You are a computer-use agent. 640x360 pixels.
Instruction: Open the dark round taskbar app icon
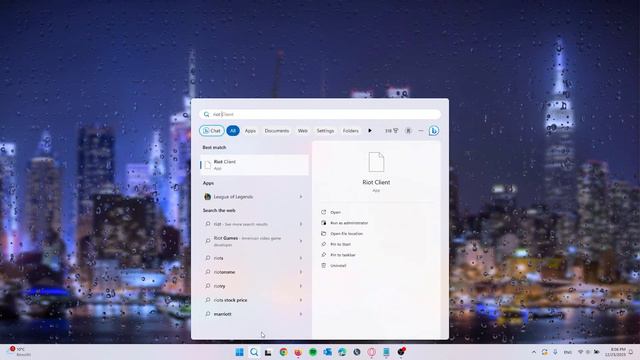click(357, 352)
